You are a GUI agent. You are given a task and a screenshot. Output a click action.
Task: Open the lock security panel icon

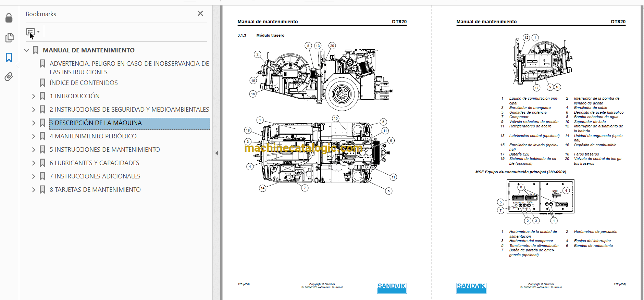click(x=9, y=18)
